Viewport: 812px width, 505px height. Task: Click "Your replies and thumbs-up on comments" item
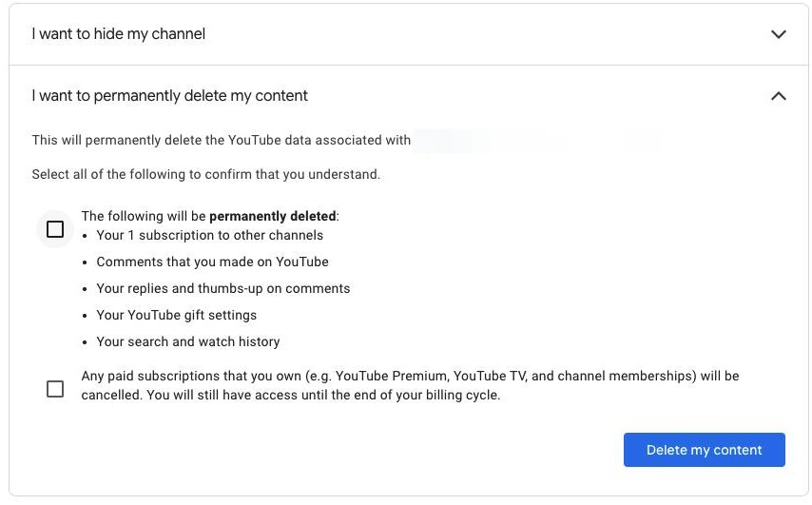[x=222, y=288]
